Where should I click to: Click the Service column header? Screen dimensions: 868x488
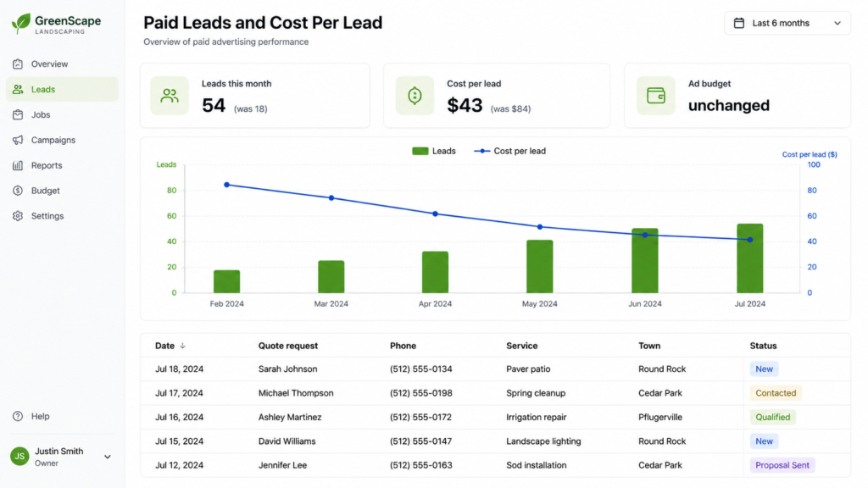522,346
